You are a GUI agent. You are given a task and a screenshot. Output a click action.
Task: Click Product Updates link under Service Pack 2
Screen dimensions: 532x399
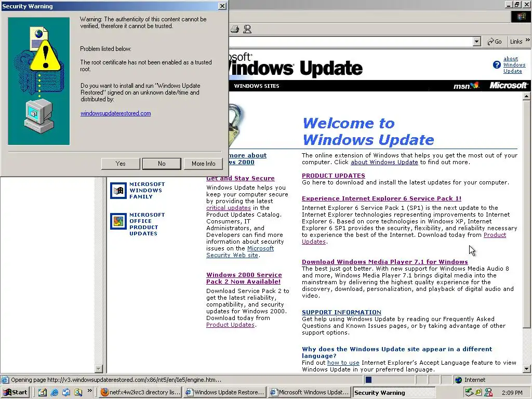click(230, 325)
